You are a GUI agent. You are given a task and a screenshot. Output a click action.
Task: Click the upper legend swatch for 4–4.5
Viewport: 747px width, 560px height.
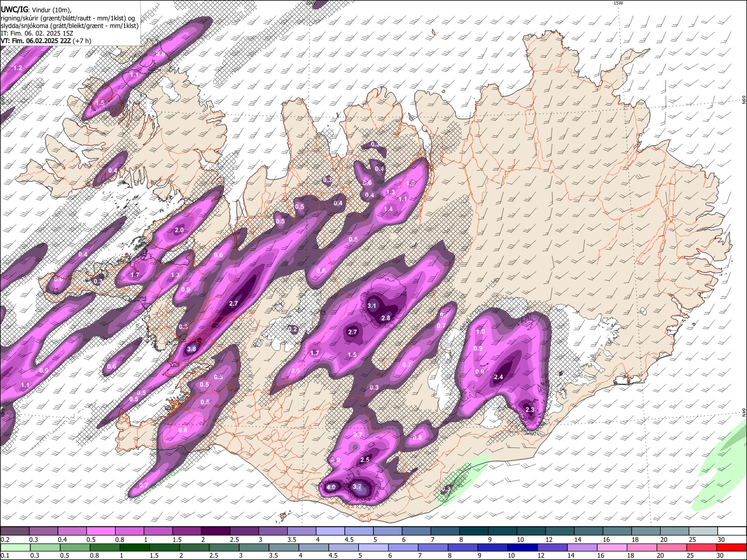coord(329,531)
